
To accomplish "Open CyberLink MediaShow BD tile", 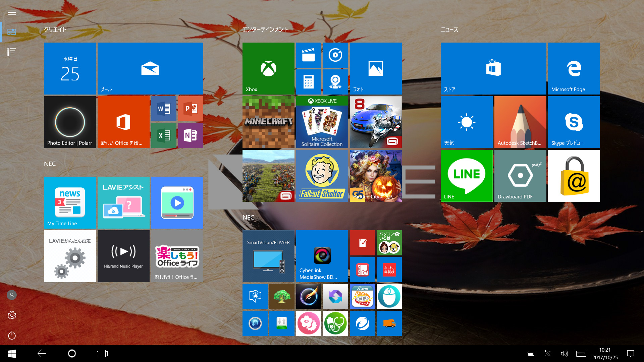I will tap(322, 256).
